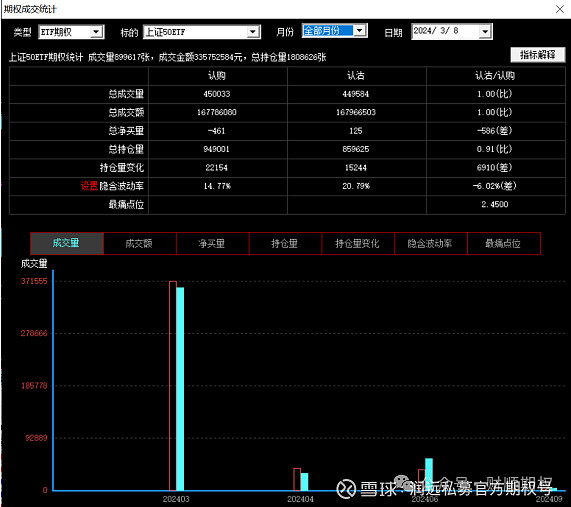Open the 类型 ETF期权 dropdown
Image resolution: width=571 pixels, height=507 pixels.
96,32
